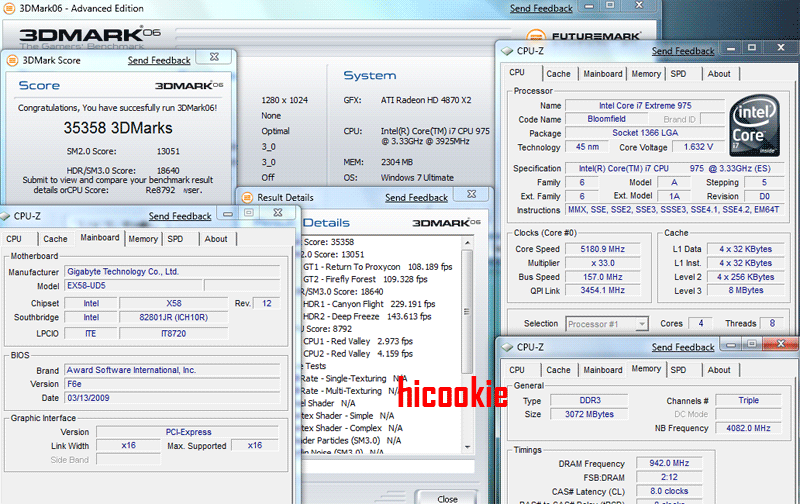Open Cache tab in Mainboard CPU-Z window

coord(55,239)
